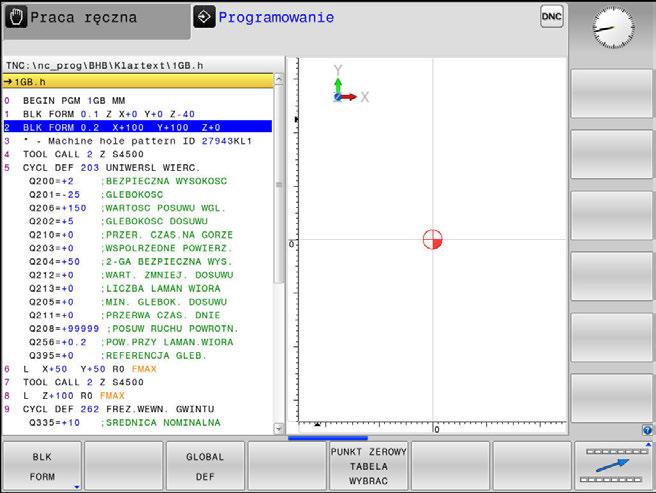The height and width of the screenshot is (493, 656).
Task: Select line 6 L X+50 Y+50
Action: (x=138, y=368)
